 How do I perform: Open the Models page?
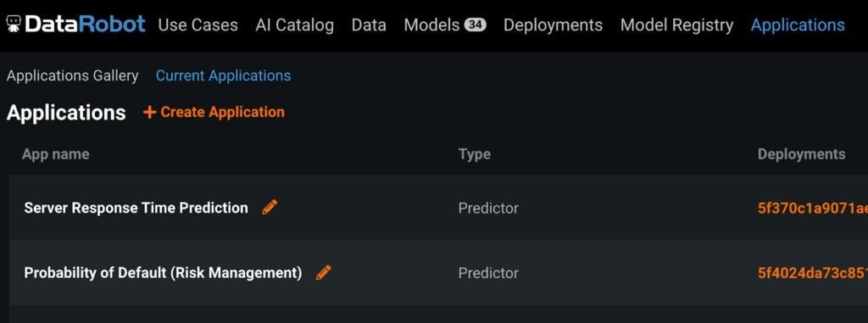pos(431,25)
